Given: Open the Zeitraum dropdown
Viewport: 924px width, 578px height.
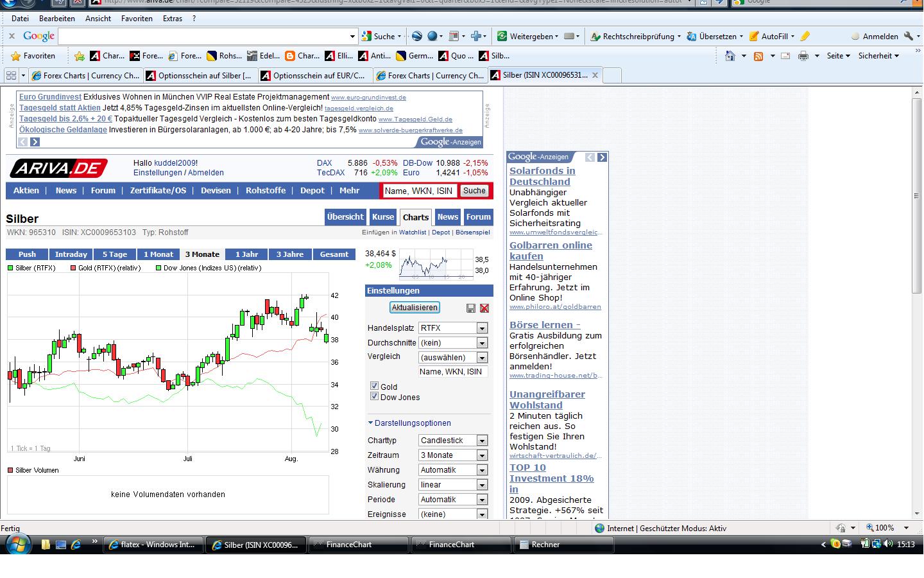Looking at the screenshot, I should 453,455.
